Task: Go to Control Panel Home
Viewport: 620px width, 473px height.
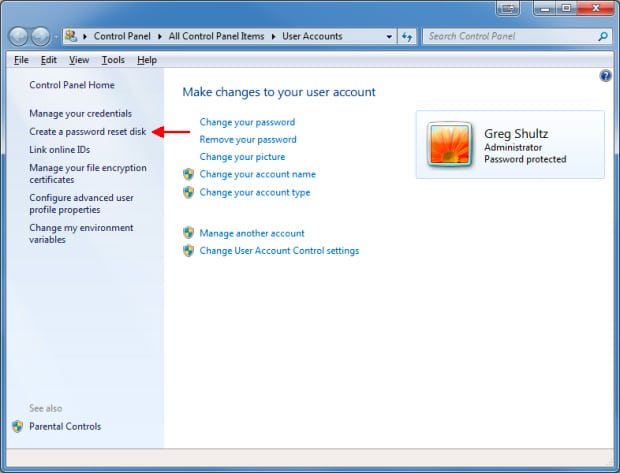Action: point(72,85)
